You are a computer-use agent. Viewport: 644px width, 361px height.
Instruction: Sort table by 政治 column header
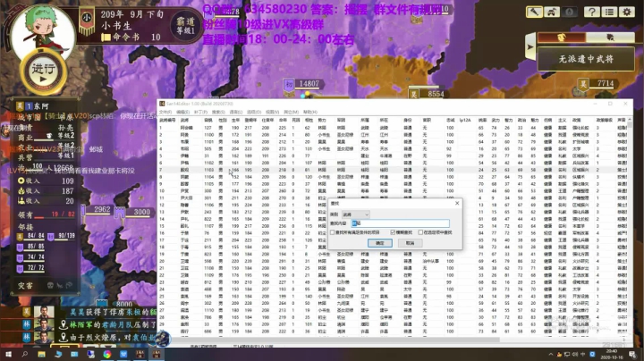point(521,121)
